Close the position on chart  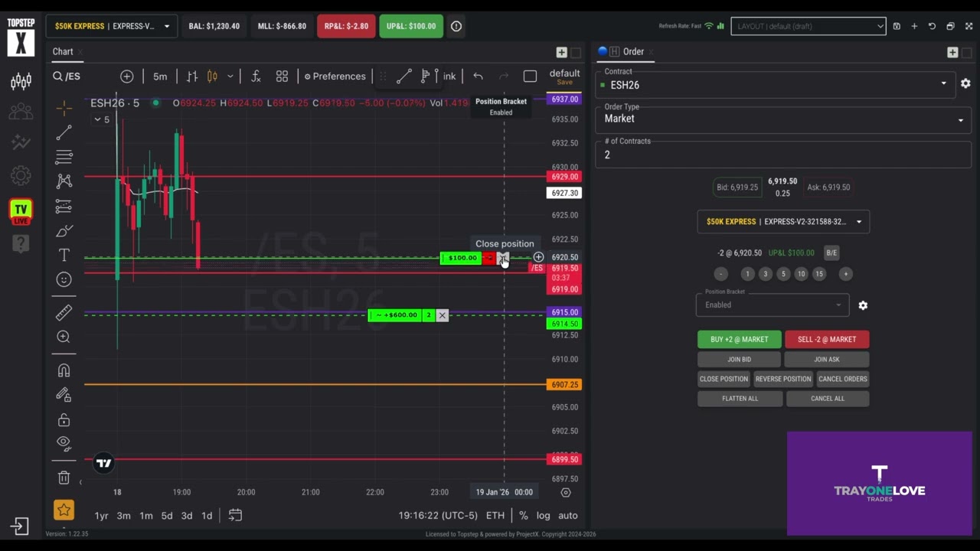[x=502, y=258]
